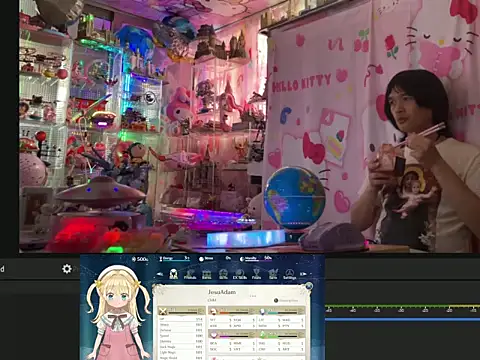Open the Friends tab in the game menu

click(x=190, y=274)
